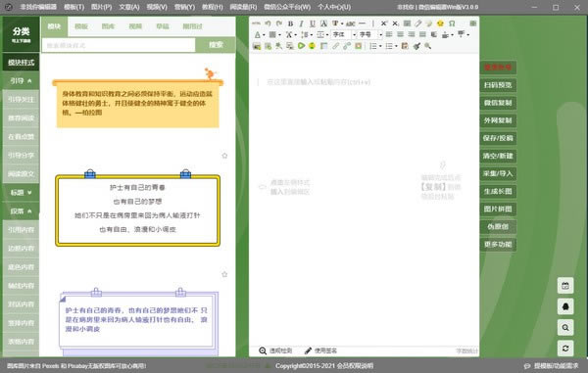The width and height of the screenshot is (588, 373).
Task: Collapse the 段落 category
Action: 21,211
